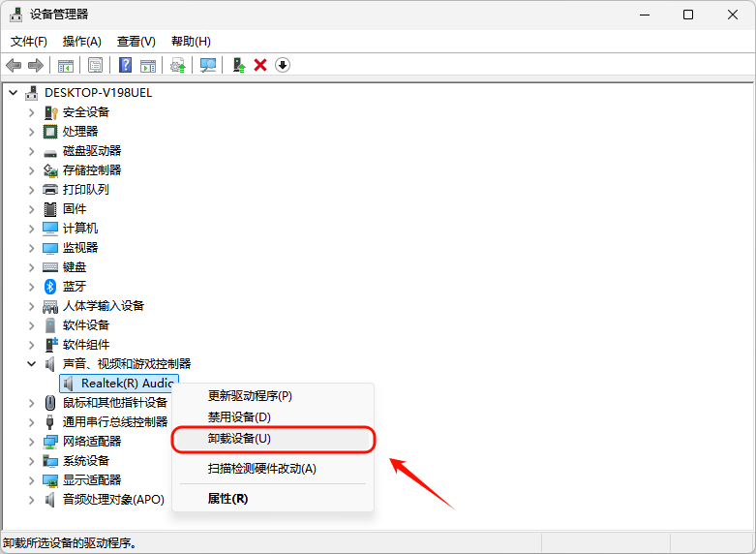Viewport: 756px width, 554px height.
Task: Click the scan for hardware changes toolbar icon
Action: (208, 65)
